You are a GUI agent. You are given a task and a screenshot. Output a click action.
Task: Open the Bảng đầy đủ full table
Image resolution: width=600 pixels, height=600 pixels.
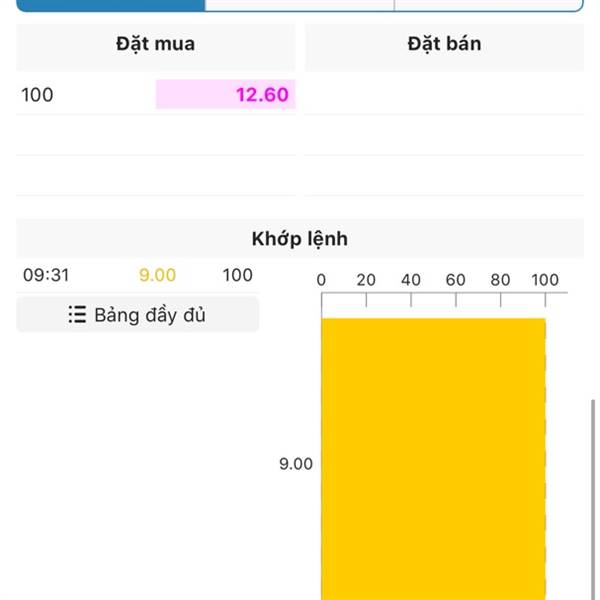click(137, 315)
